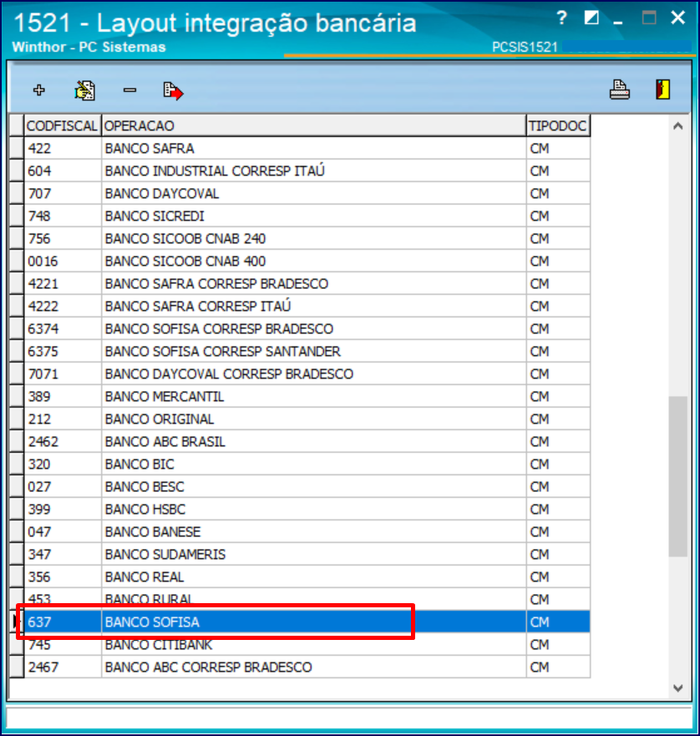Click the row selector beside code 756
The width and height of the screenshot is (700, 736).
point(17,238)
